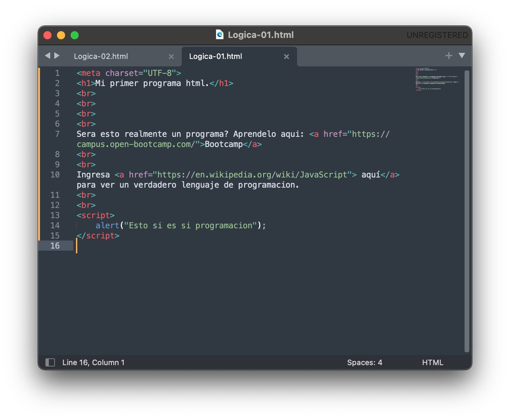Click the alert function name
510x420 pixels.
tap(107, 226)
